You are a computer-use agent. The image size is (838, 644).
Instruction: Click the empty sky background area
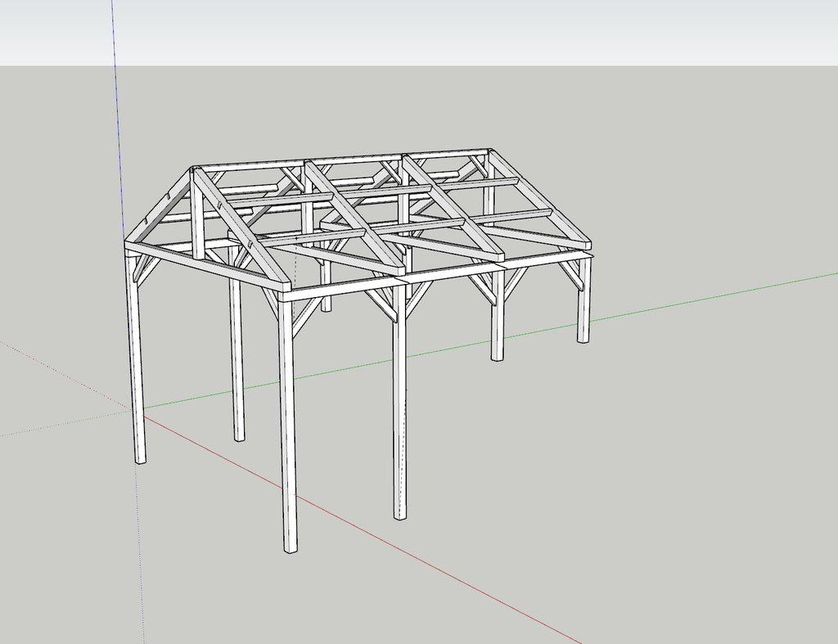point(491,33)
